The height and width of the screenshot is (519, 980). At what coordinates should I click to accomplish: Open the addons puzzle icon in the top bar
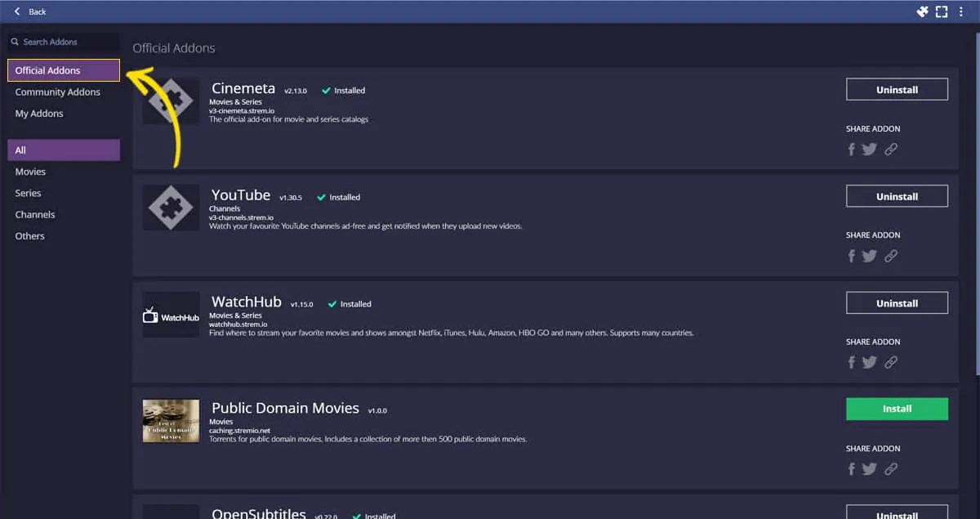tap(922, 11)
